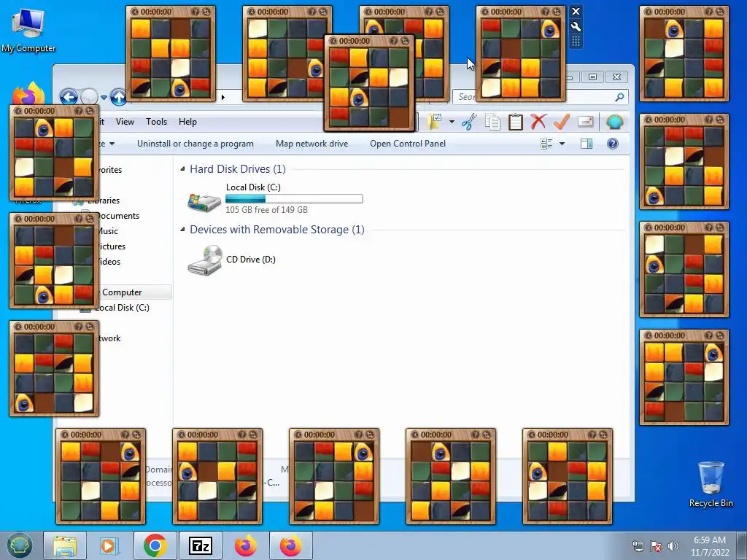
Task: Select Documents in the navigation pane
Action: [x=118, y=216]
